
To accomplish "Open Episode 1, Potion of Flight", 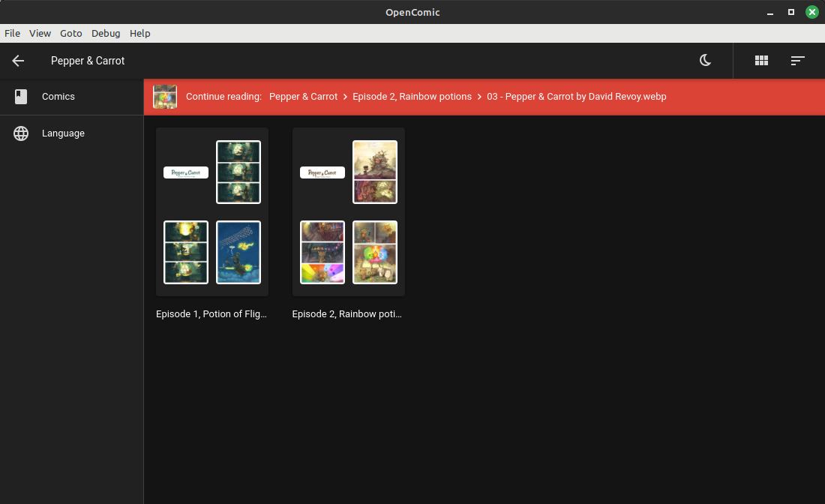I will pyautogui.click(x=211, y=211).
